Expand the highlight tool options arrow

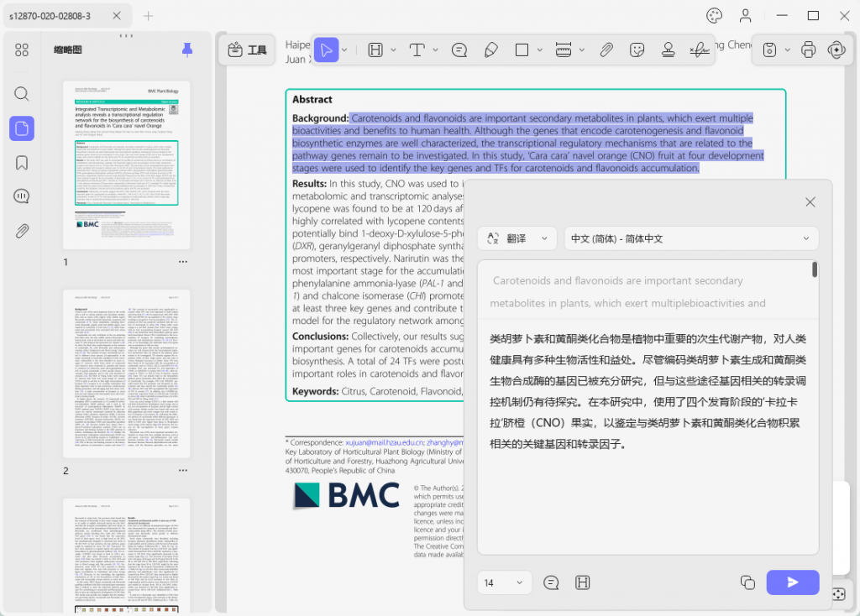[x=393, y=50]
